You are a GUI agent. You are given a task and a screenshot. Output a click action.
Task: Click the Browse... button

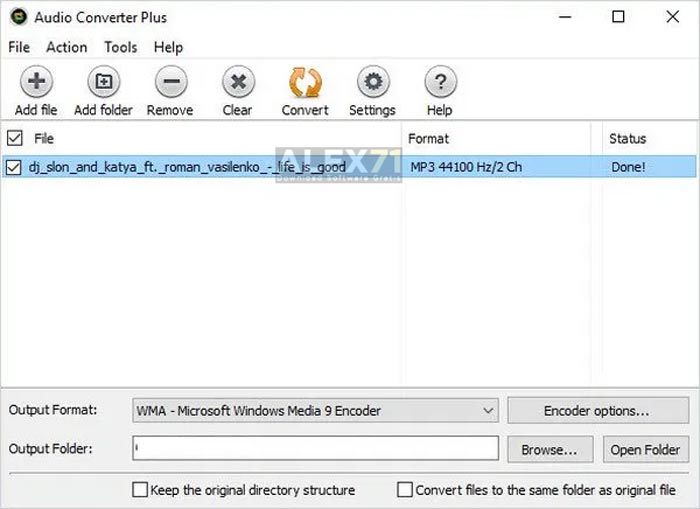pyautogui.click(x=550, y=449)
